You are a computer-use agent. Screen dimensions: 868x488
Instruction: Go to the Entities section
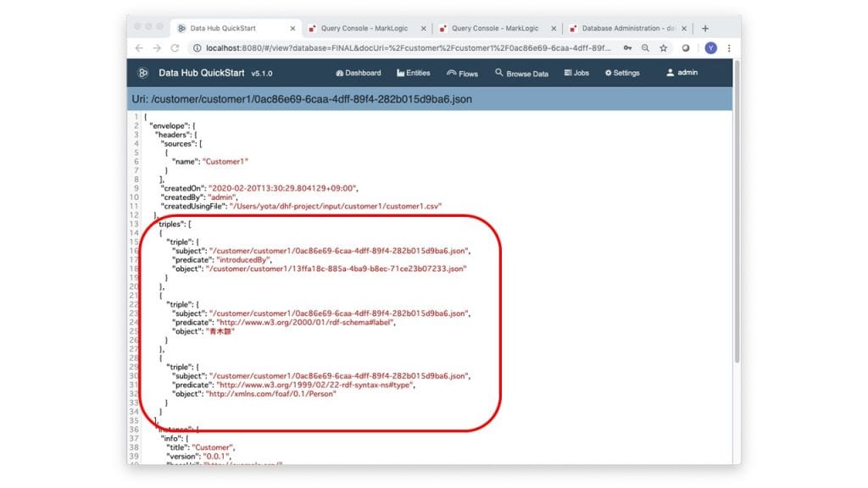click(x=414, y=73)
